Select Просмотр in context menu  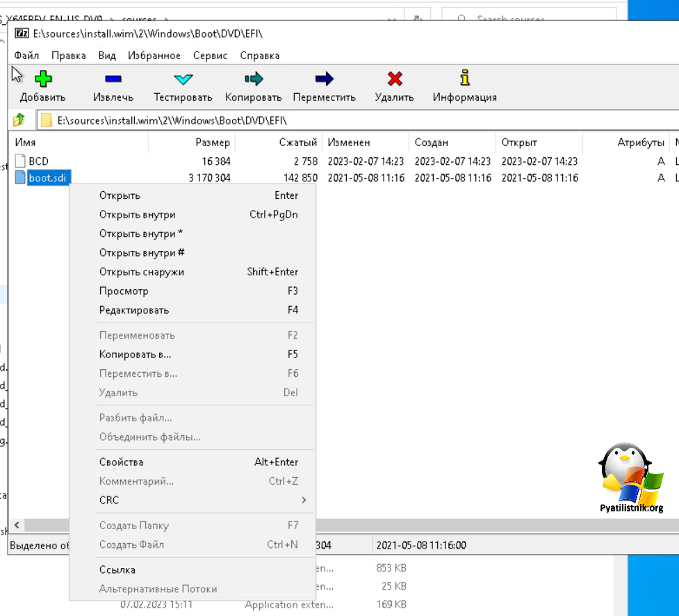pos(192,291)
